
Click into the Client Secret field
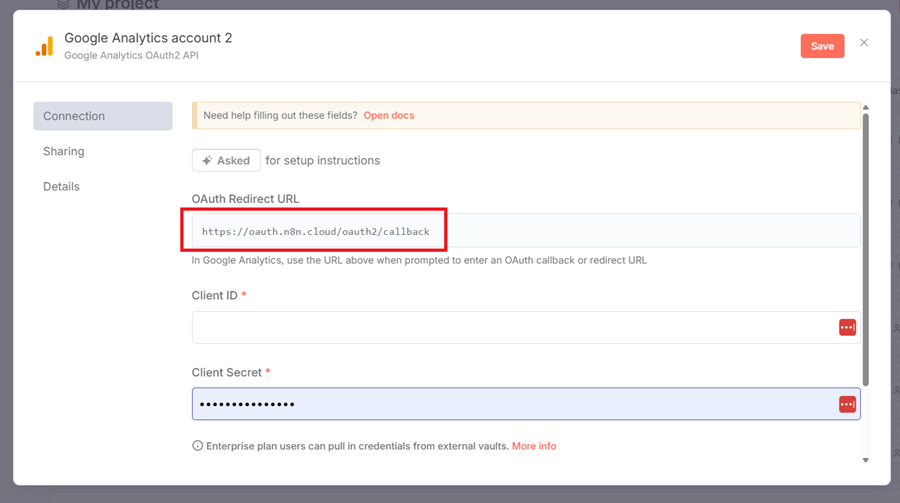coord(510,404)
